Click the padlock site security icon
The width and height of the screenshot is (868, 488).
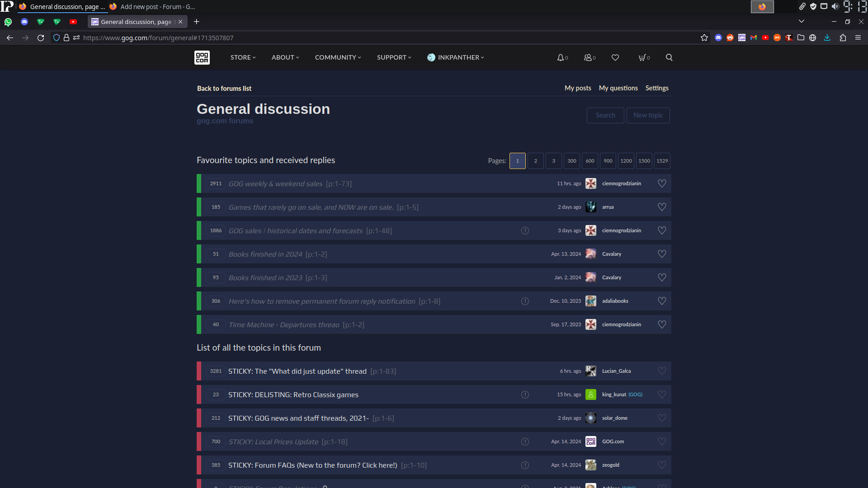click(66, 38)
